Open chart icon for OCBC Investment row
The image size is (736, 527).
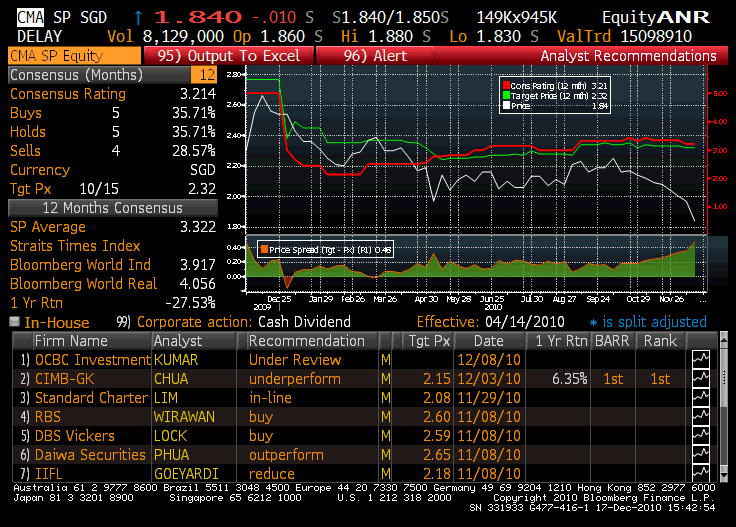pyautogui.click(x=701, y=360)
